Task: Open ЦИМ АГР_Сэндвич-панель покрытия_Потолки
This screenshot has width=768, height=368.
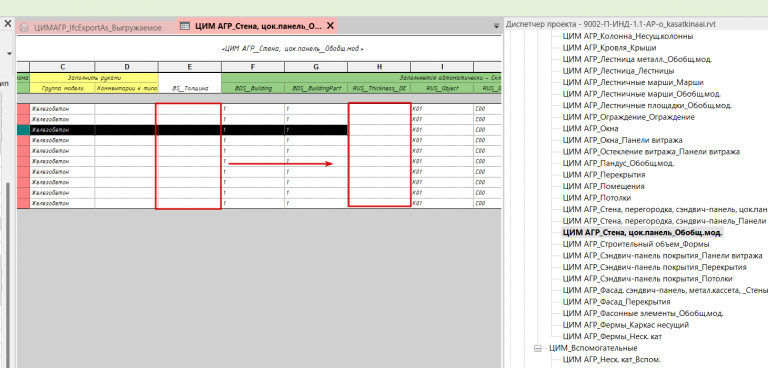Action: click(x=648, y=279)
